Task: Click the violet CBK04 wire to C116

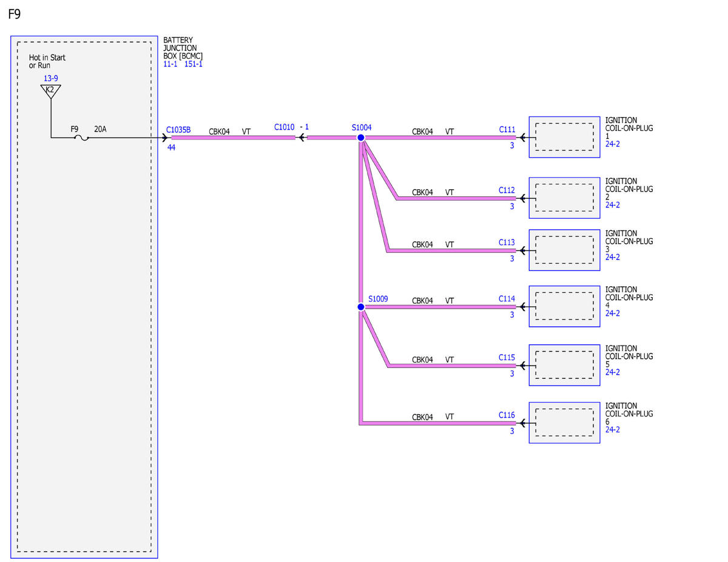Action: click(438, 423)
